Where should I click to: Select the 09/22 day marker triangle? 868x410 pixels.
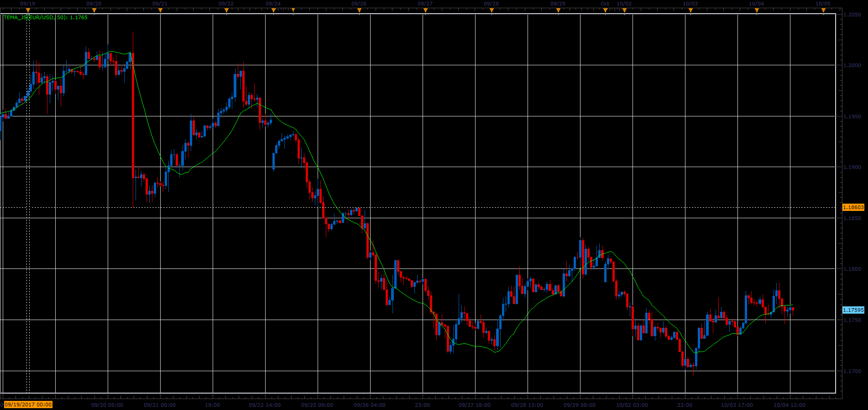coord(226,10)
